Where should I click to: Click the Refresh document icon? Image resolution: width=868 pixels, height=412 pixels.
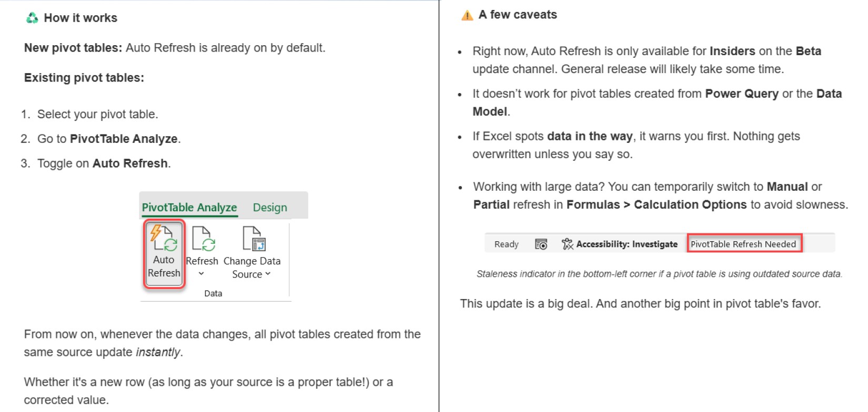(204, 239)
